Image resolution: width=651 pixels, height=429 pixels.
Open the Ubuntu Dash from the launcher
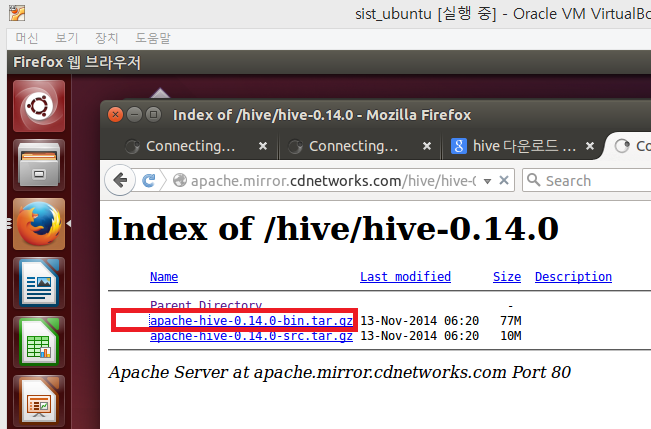(x=39, y=106)
